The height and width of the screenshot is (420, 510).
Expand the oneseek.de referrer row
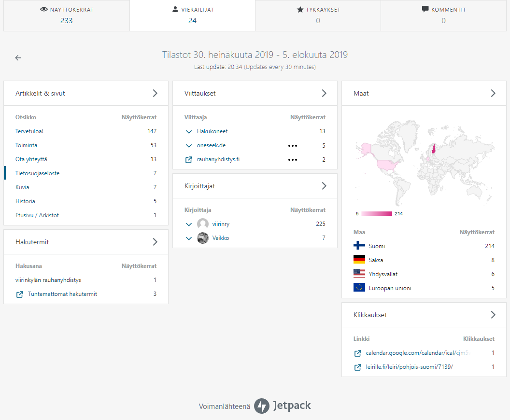pos(189,146)
